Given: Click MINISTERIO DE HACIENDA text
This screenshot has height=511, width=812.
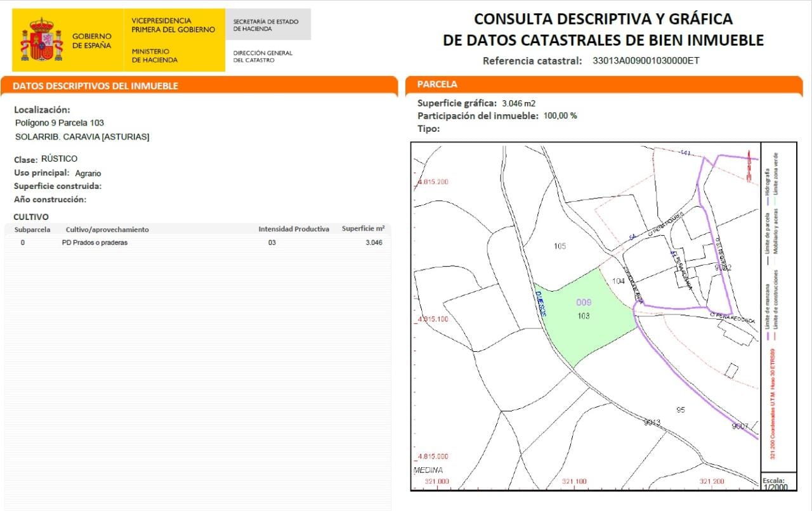Looking at the screenshot, I should [155, 55].
